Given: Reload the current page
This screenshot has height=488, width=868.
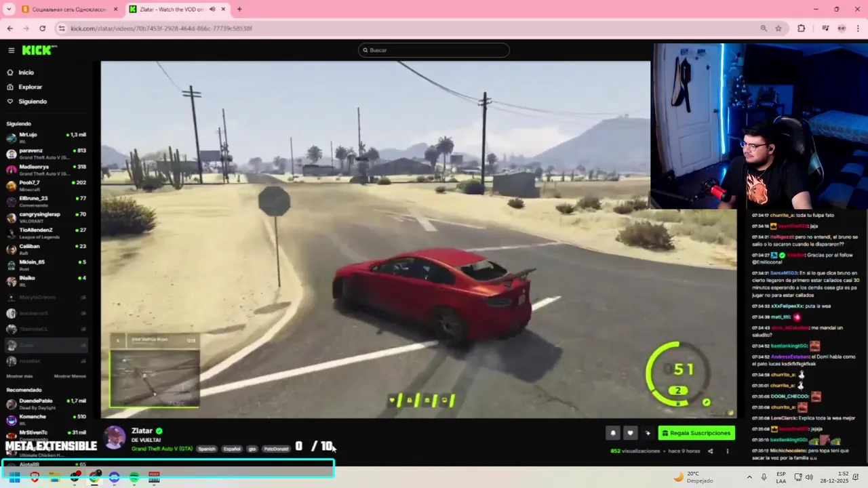Looking at the screenshot, I should (x=42, y=28).
